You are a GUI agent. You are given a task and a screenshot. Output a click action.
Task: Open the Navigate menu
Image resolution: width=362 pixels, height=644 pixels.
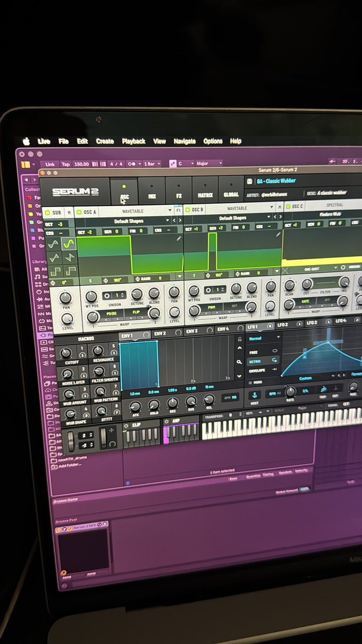[x=184, y=141]
